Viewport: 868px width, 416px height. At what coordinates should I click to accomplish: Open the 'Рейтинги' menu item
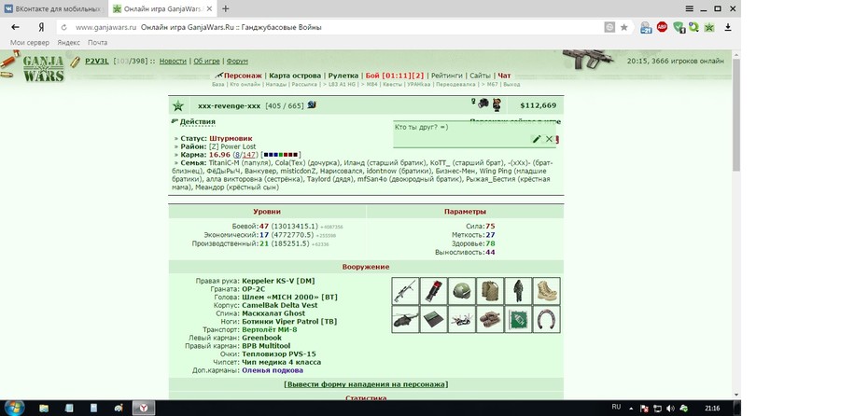pyautogui.click(x=447, y=76)
